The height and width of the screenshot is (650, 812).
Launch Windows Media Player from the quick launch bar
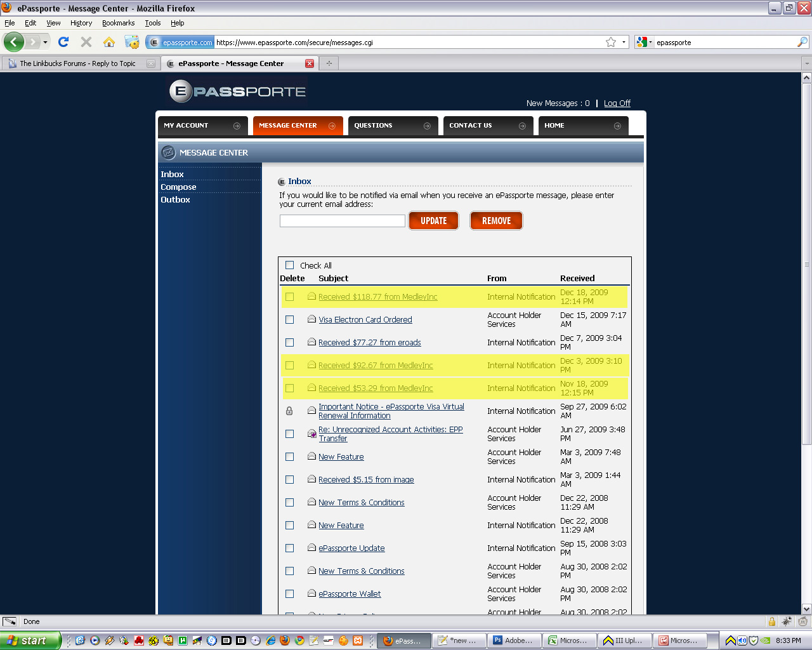95,640
